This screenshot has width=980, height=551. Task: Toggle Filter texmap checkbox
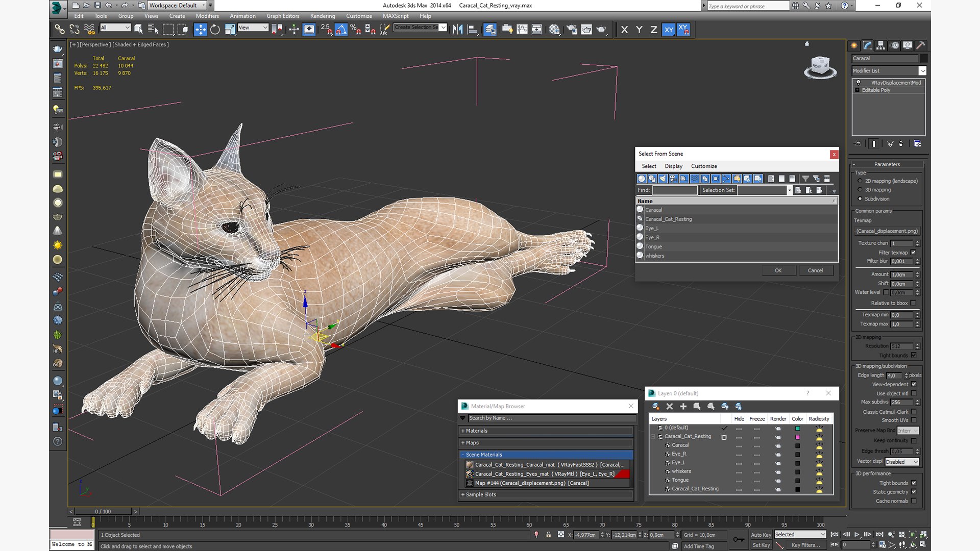click(914, 253)
